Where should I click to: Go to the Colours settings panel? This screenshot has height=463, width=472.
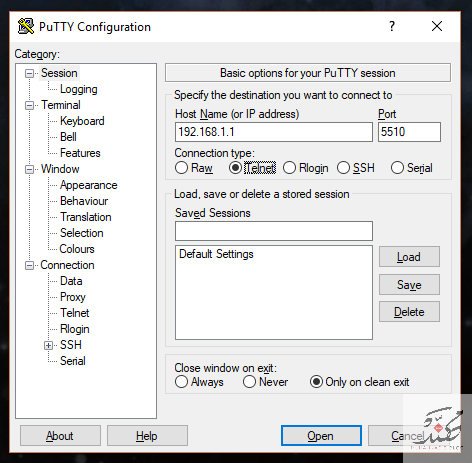(x=77, y=249)
